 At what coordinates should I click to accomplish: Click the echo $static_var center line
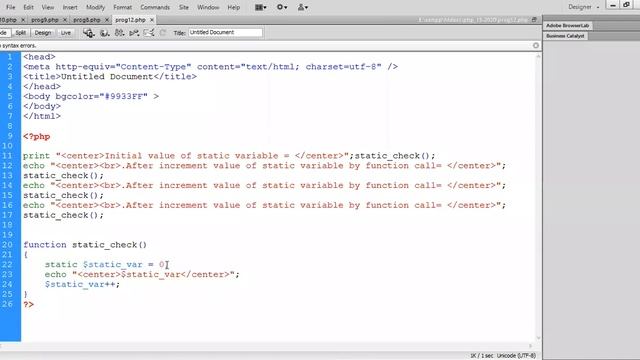coord(142,275)
